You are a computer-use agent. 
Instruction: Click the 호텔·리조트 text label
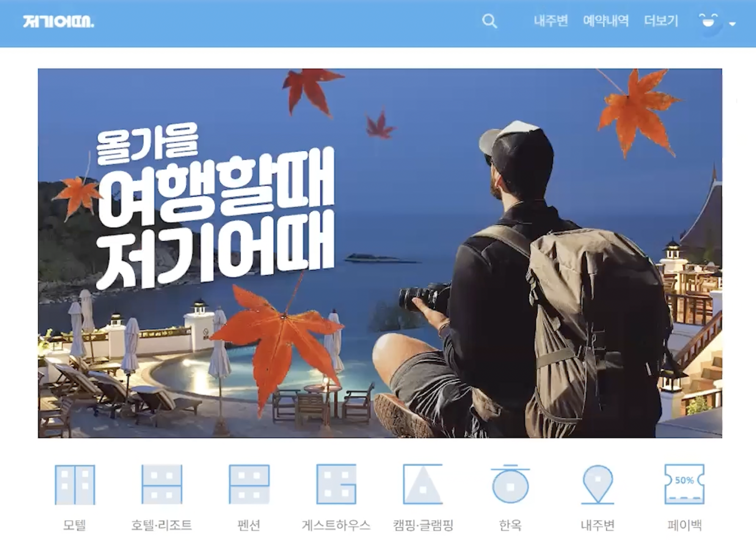tap(161, 525)
